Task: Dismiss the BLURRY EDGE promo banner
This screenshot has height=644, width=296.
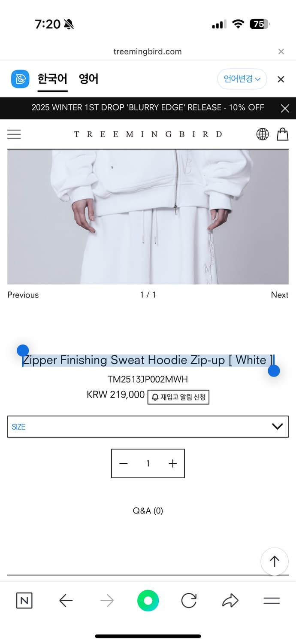Action: tap(285, 108)
